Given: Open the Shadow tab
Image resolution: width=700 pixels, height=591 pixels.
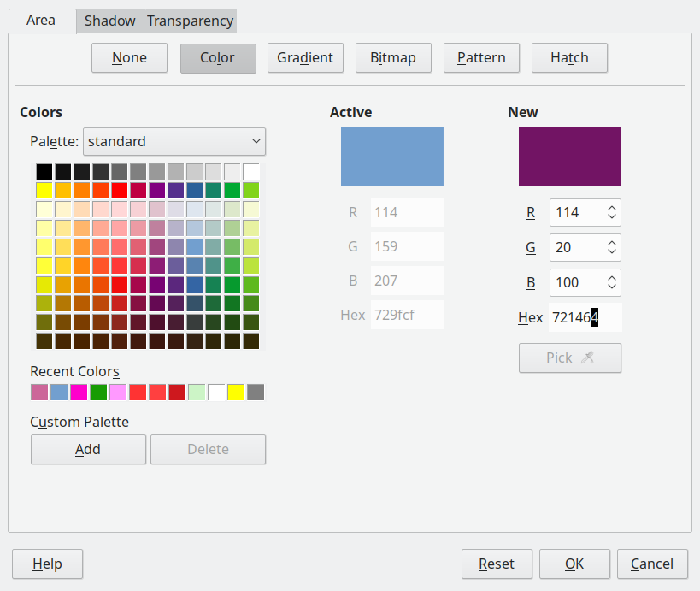Looking at the screenshot, I should [109, 21].
